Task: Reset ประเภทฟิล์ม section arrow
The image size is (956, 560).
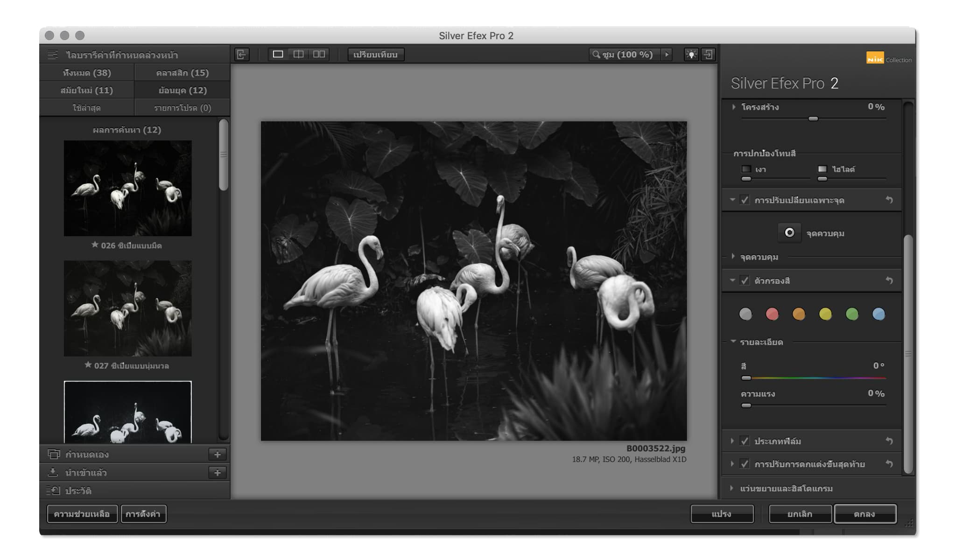Action: point(889,441)
